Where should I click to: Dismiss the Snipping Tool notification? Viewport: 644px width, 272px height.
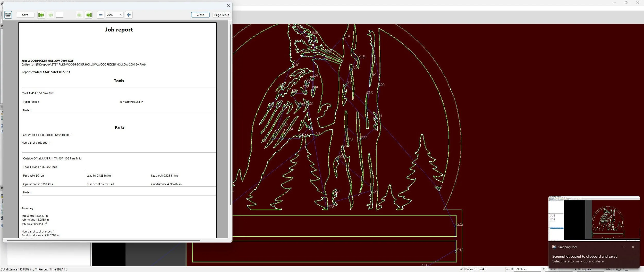[x=633, y=247]
